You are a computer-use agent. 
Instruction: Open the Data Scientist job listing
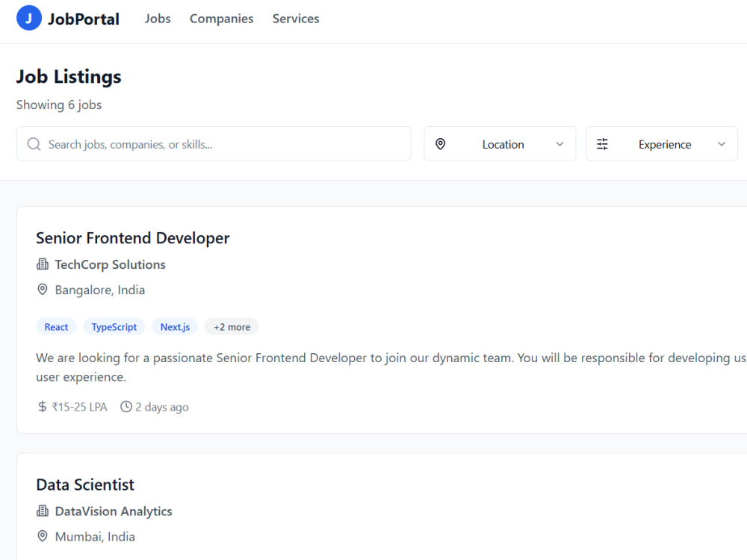85,485
